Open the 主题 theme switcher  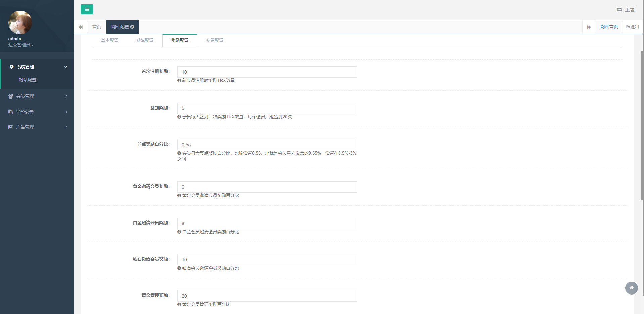pyautogui.click(x=625, y=10)
